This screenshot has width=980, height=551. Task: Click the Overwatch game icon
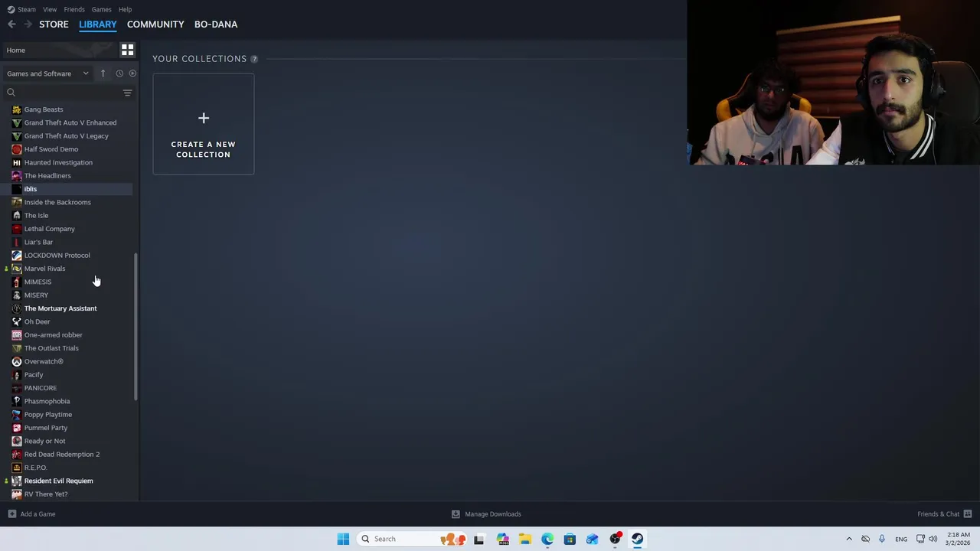click(x=17, y=361)
